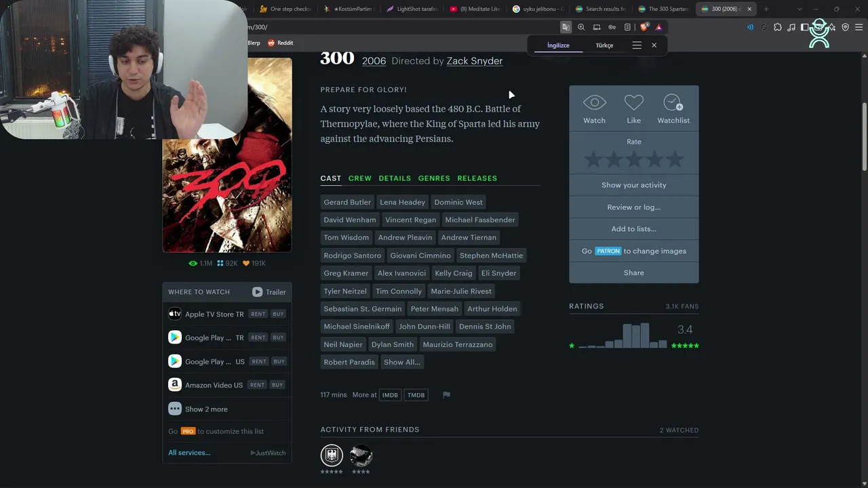Open Dominic West's cast page
The height and width of the screenshot is (488, 868).
pos(458,202)
